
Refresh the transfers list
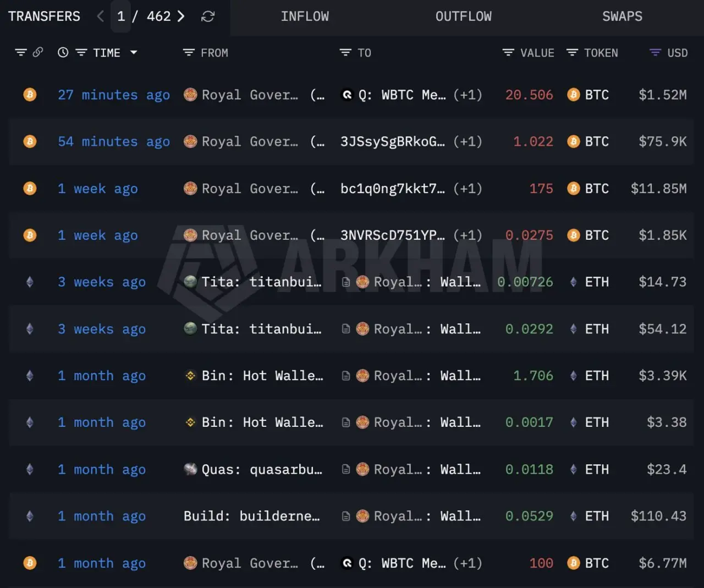click(x=208, y=17)
